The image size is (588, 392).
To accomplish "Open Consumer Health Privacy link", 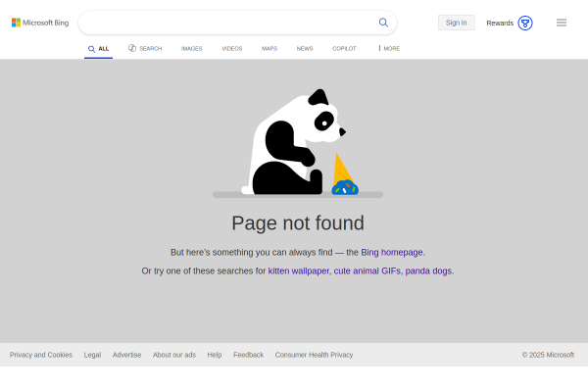I will click(314, 355).
